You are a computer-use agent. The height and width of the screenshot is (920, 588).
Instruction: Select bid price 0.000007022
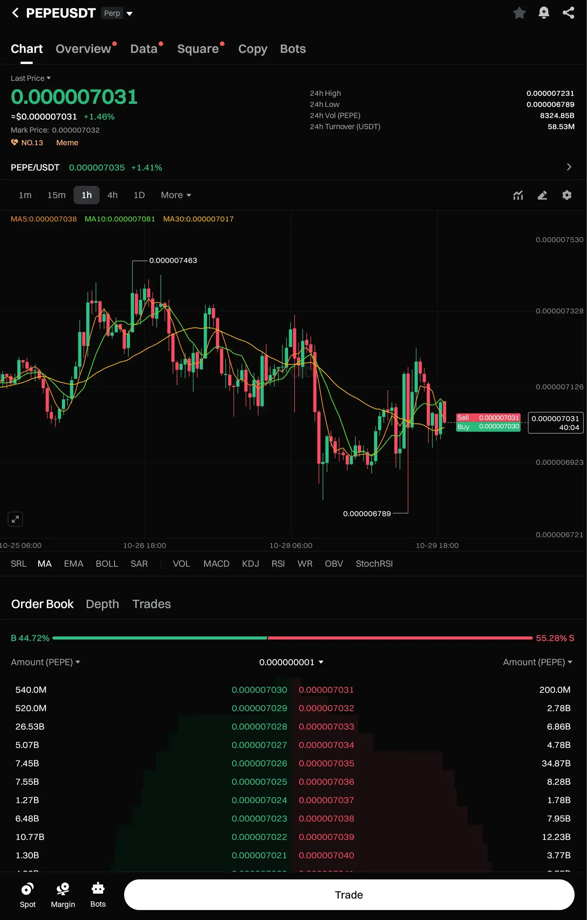tap(259, 837)
